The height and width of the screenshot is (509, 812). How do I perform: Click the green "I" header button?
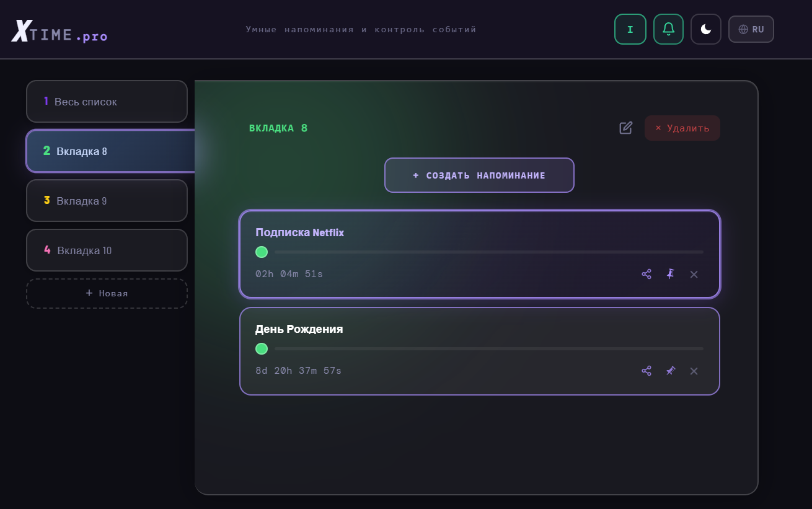click(x=630, y=29)
